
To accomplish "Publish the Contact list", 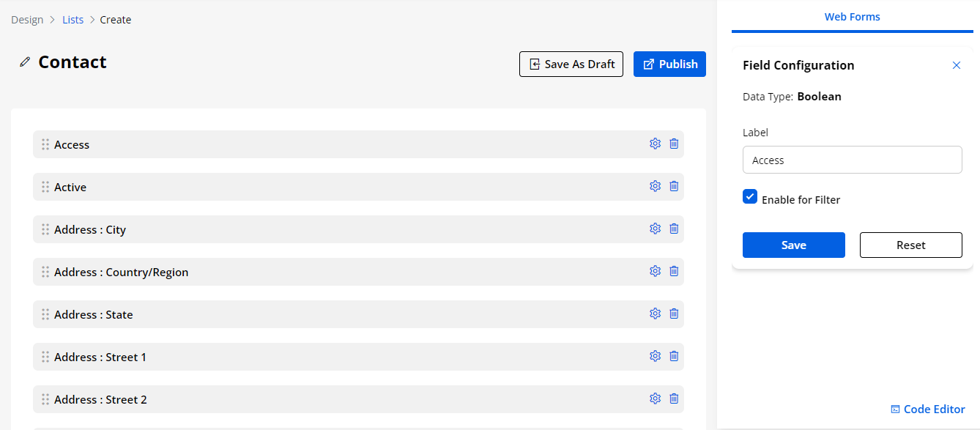I will tap(669, 64).
